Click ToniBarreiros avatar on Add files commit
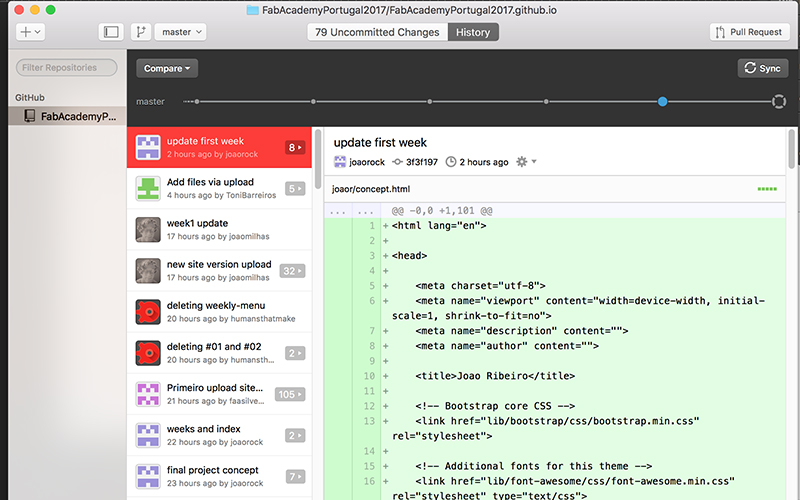This screenshot has width=800, height=500. [148, 188]
